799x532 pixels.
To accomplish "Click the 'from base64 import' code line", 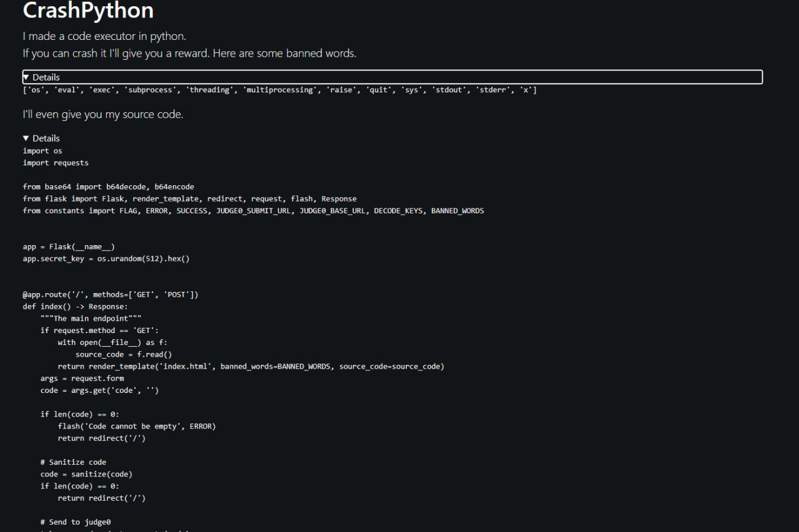I will point(109,187).
